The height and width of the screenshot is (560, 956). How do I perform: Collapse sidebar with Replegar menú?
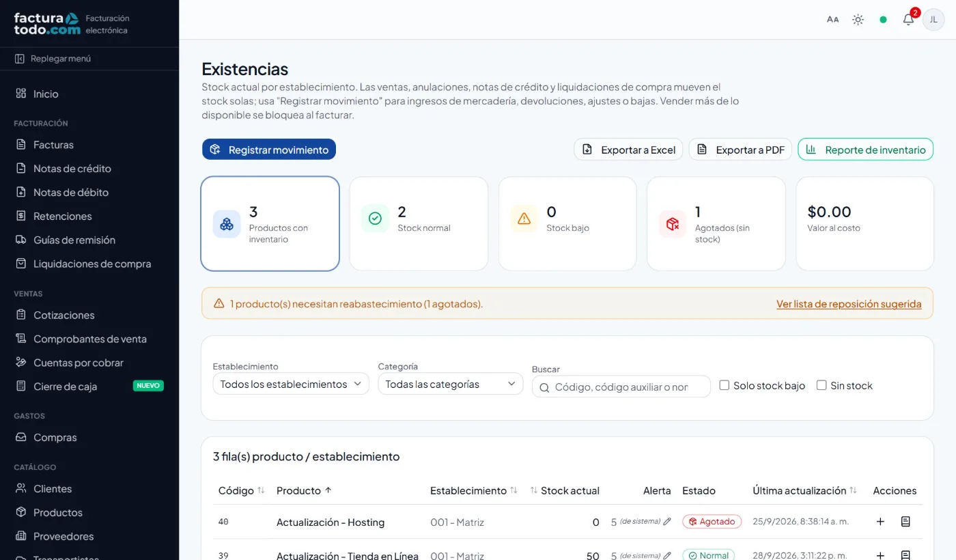[53, 59]
